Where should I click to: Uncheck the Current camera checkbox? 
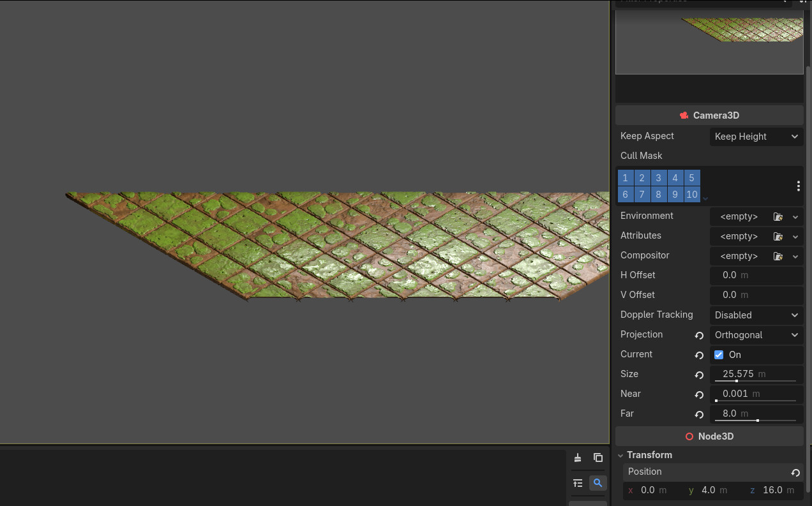[x=719, y=355]
